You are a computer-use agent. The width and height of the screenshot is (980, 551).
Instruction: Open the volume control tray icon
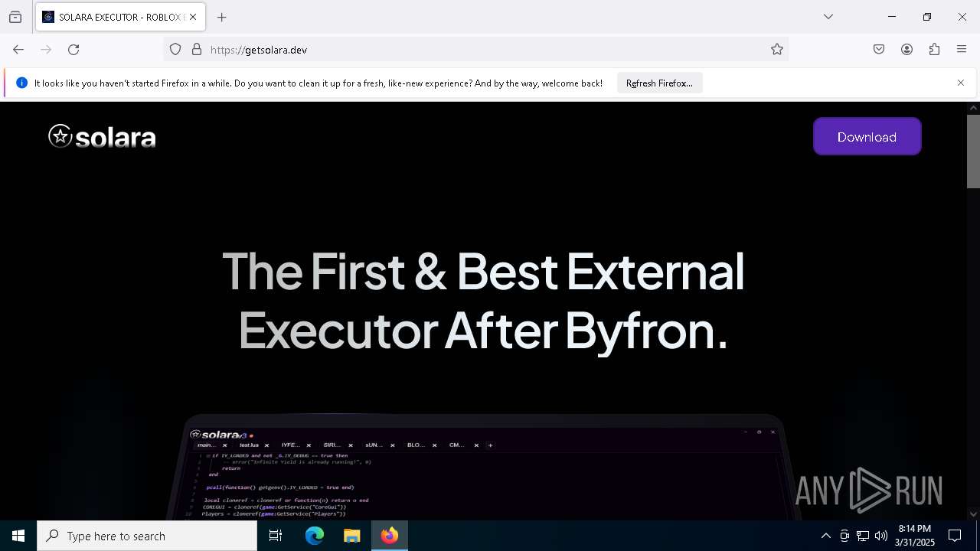881,536
